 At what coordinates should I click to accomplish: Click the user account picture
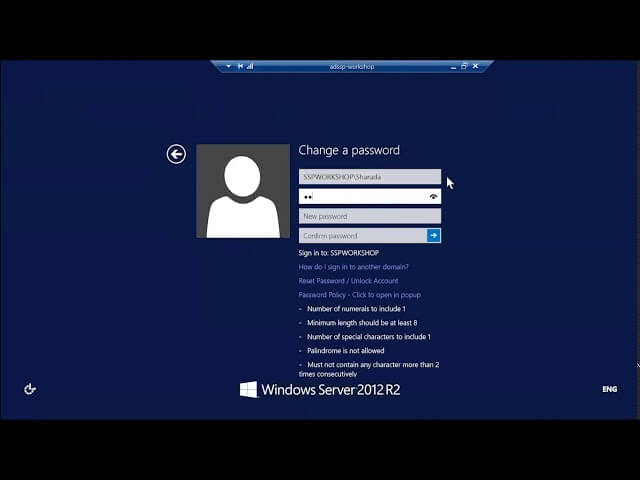243,191
